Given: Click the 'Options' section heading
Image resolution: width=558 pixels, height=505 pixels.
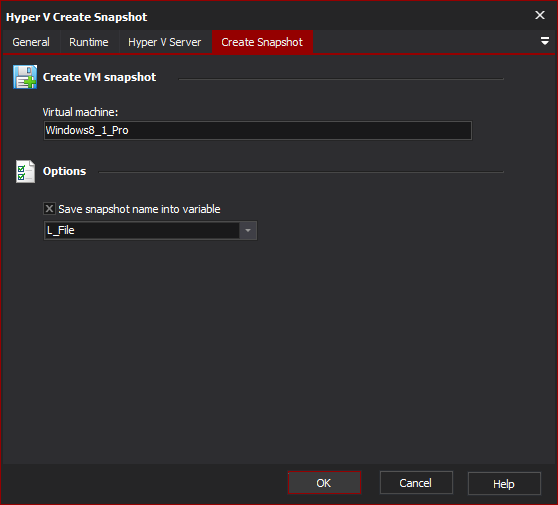Looking at the screenshot, I should click(x=64, y=171).
